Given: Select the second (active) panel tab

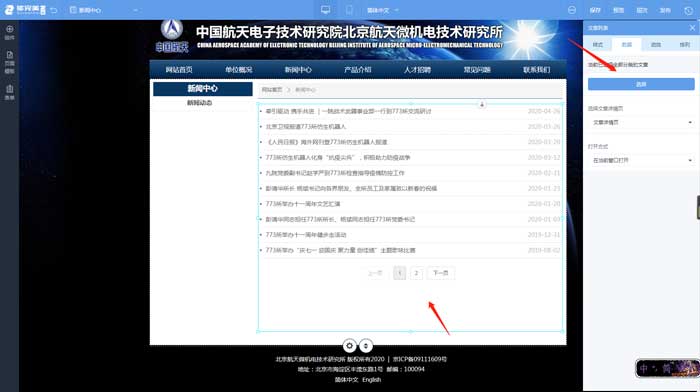Looking at the screenshot, I should pyautogui.click(x=627, y=44).
